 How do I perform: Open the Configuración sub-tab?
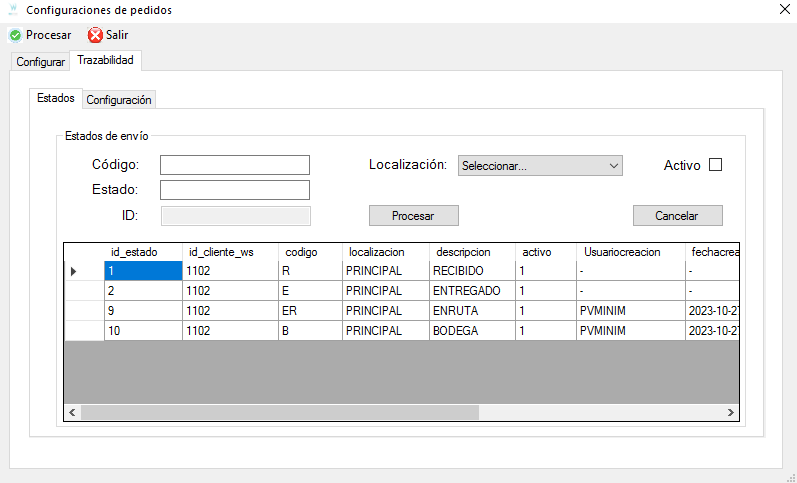pyautogui.click(x=119, y=100)
